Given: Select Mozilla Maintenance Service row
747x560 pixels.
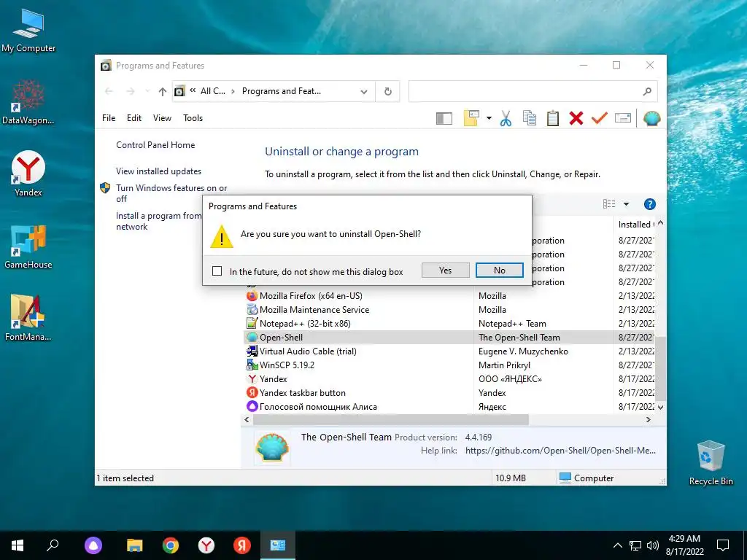Looking at the screenshot, I should pos(450,309).
